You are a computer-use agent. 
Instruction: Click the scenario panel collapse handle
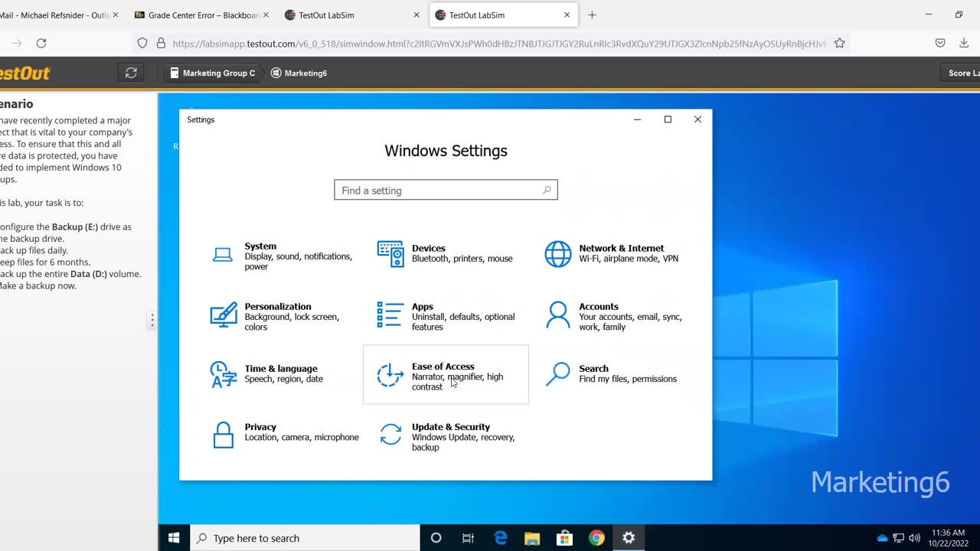(152, 321)
